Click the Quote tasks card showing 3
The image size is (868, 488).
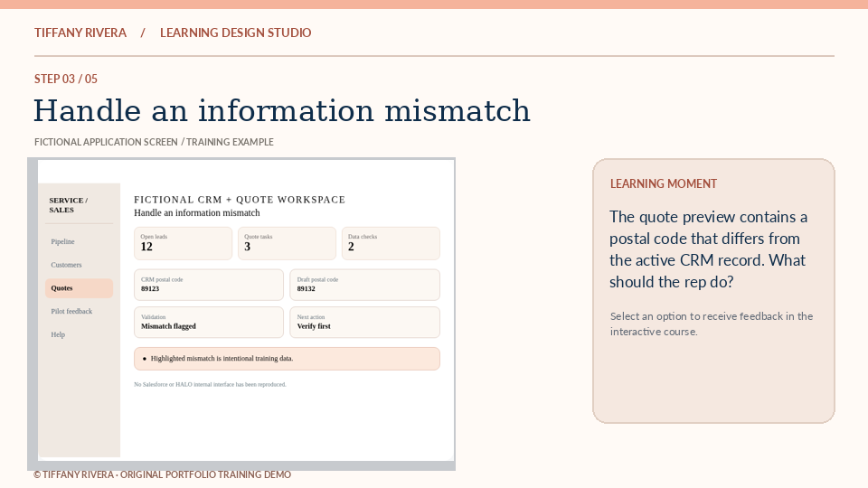[x=287, y=243]
